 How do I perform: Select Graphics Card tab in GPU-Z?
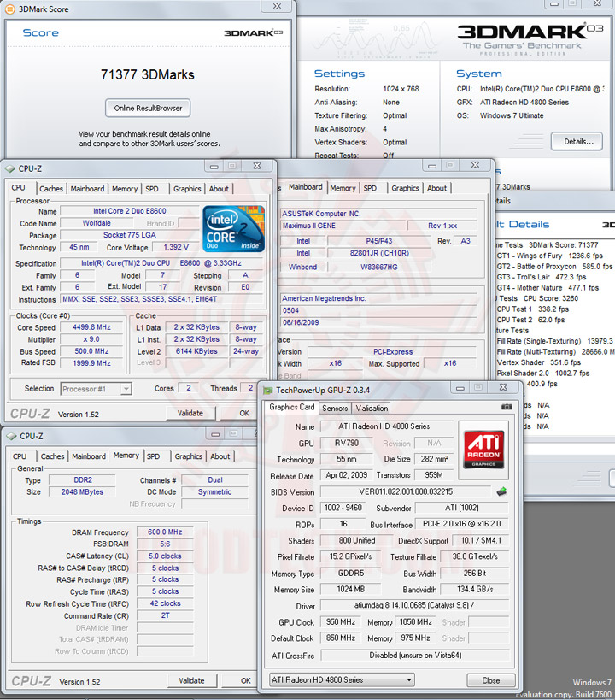[x=292, y=407]
